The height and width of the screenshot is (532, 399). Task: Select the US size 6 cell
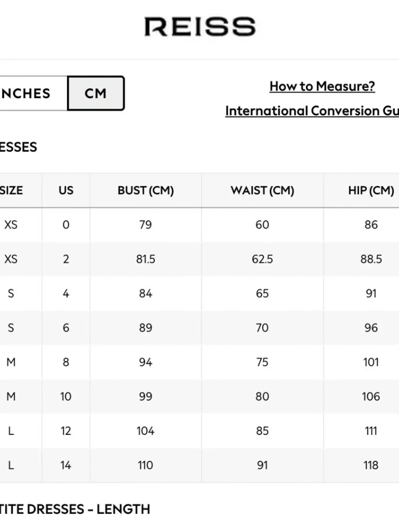point(66,328)
